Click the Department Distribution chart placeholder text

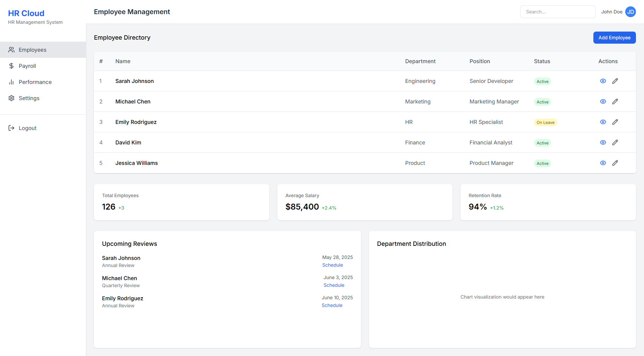(x=502, y=297)
